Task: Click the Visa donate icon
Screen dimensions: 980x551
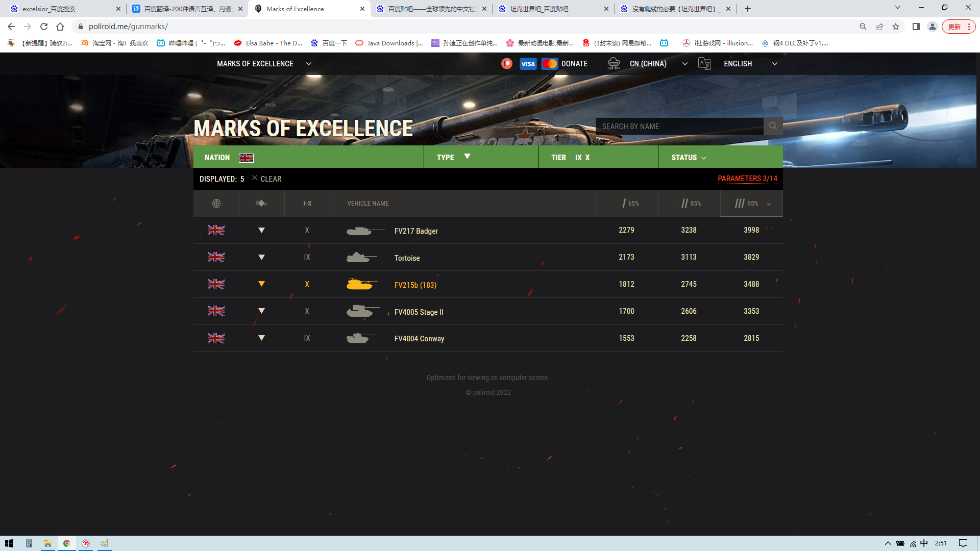Action: point(528,64)
